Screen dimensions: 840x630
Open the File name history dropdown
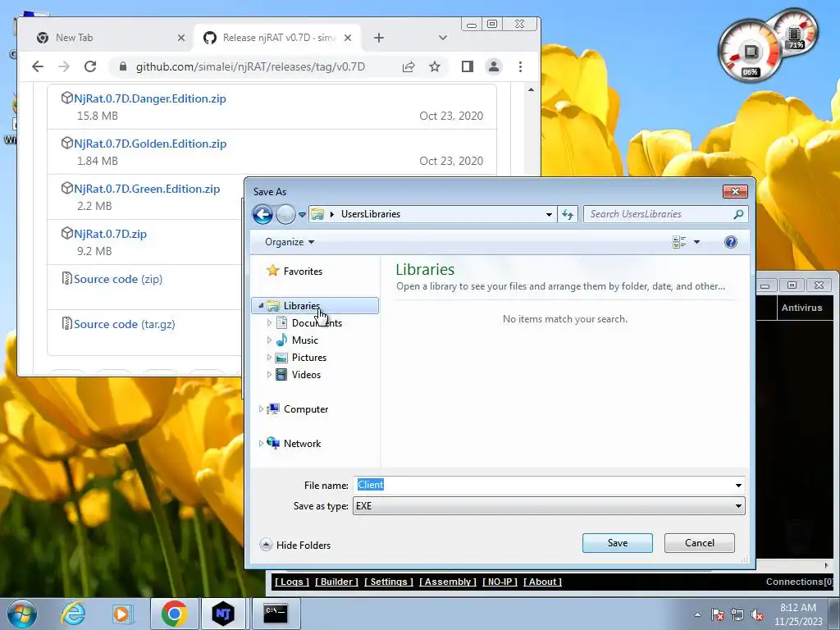[738, 486]
